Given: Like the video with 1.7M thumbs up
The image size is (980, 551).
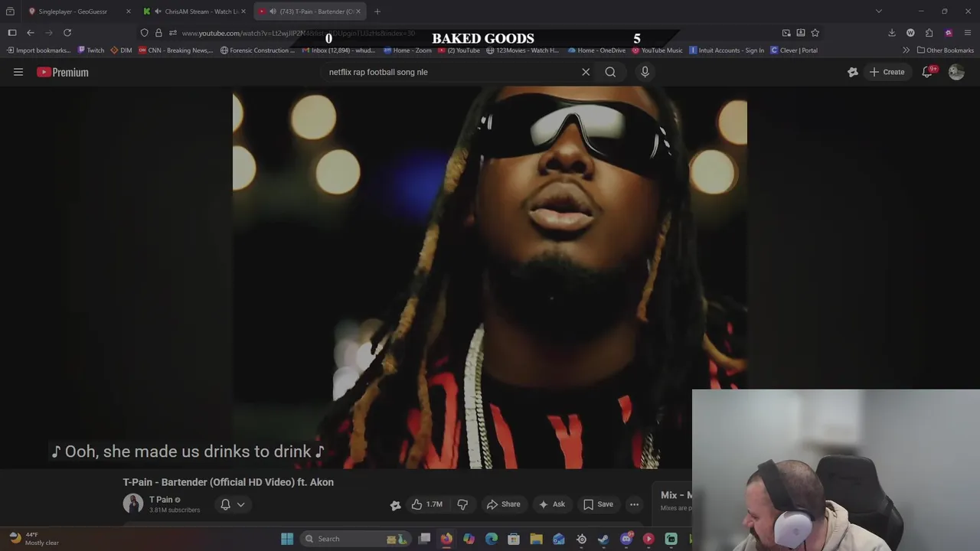Looking at the screenshot, I should coord(426,504).
